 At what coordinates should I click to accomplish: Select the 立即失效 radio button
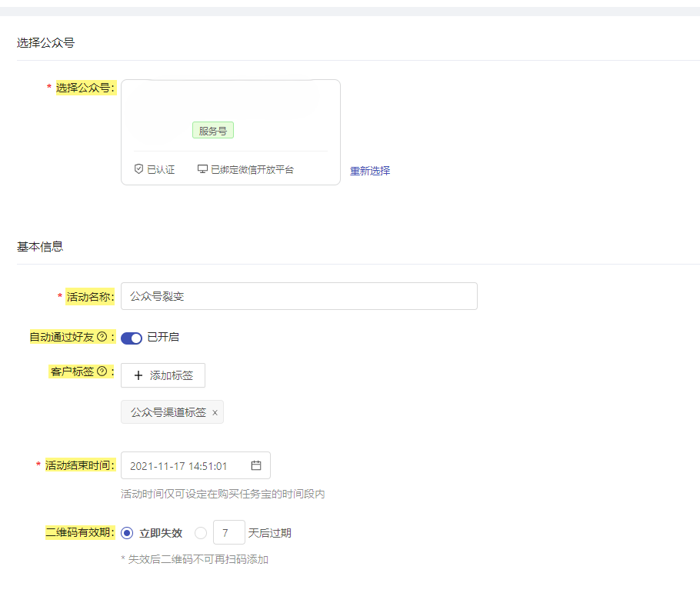127,533
